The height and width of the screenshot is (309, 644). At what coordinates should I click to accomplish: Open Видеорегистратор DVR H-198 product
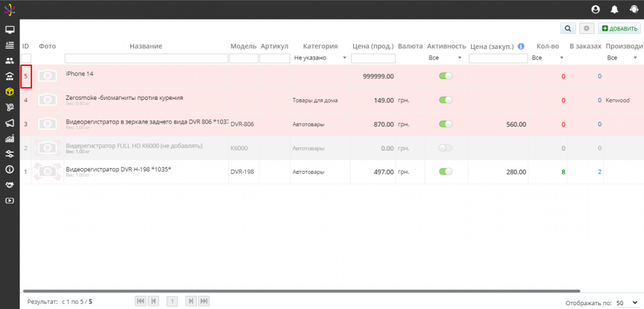coord(118,169)
